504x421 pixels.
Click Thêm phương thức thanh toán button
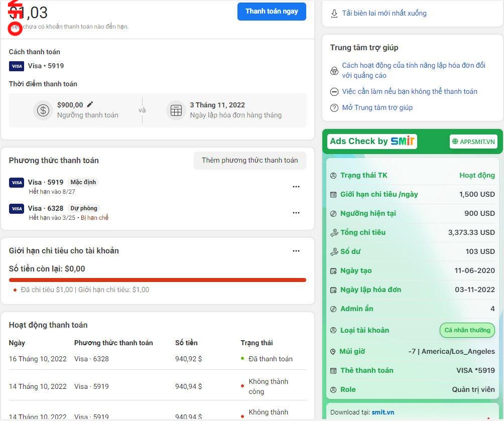(249, 161)
